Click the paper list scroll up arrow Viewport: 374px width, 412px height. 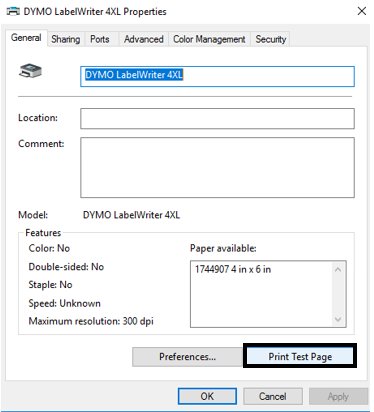338,269
